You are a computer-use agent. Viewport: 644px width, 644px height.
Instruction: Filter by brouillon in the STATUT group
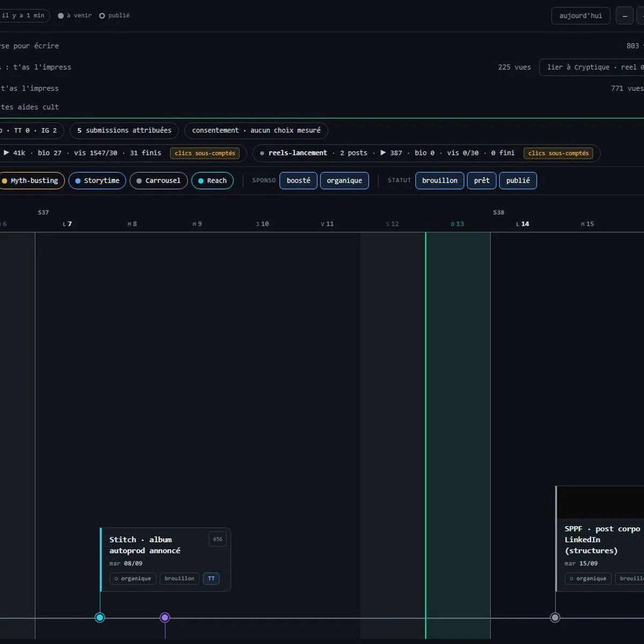tap(440, 181)
